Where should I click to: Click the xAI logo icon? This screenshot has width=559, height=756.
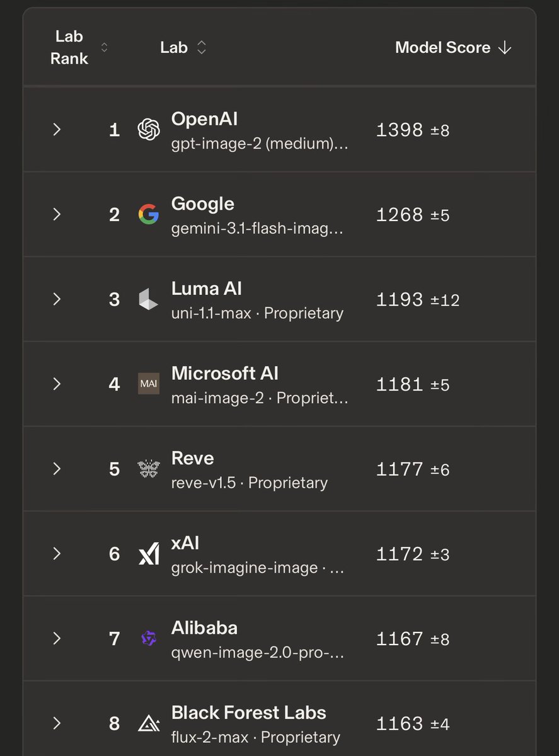(149, 554)
